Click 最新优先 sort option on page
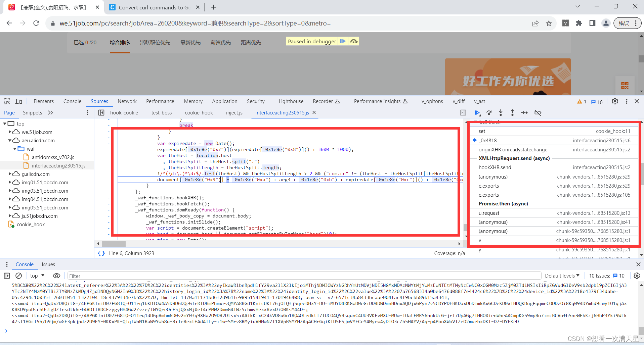The width and height of the screenshot is (644, 345). click(190, 43)
